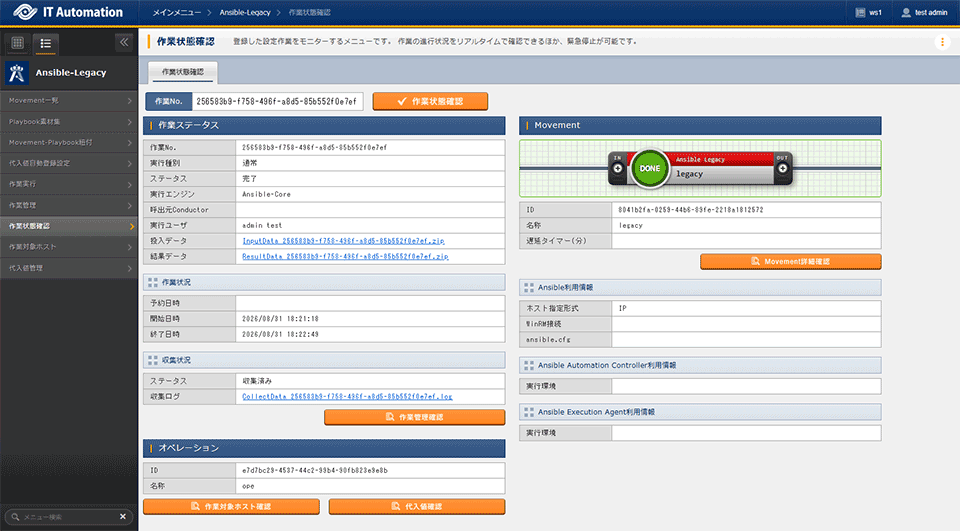Select the Operation ID value e7d7bc29
The image size is (960, 531).
(x=315, y=470)
